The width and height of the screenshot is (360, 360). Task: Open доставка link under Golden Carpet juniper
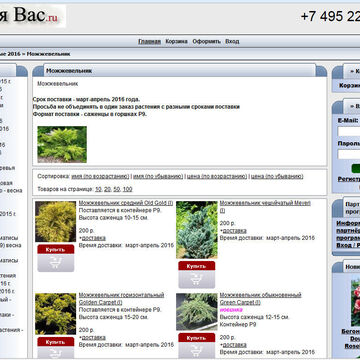94,337
